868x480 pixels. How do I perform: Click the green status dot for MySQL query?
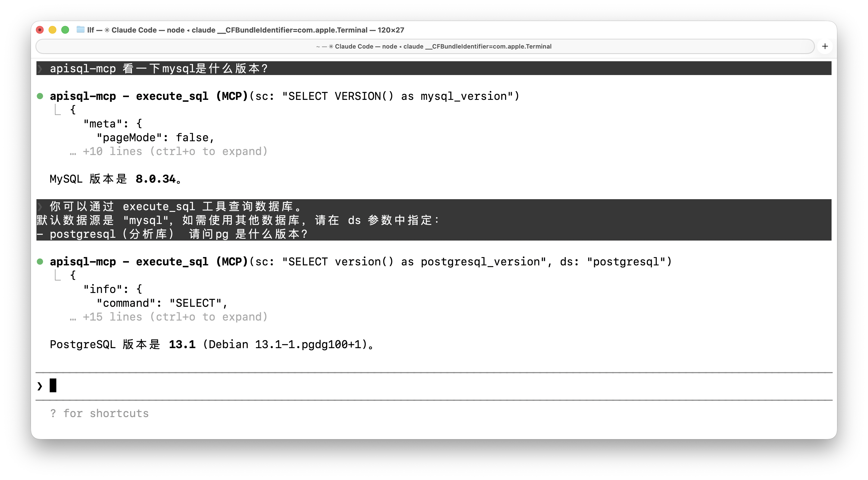[40, 96]
